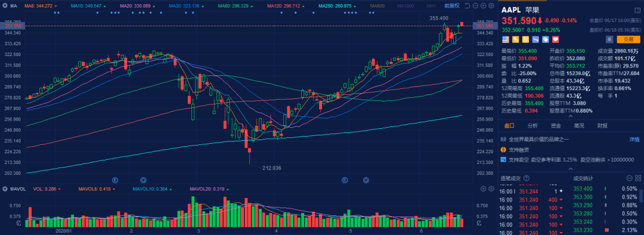Switch to the 分析 tab

point(532,126)
